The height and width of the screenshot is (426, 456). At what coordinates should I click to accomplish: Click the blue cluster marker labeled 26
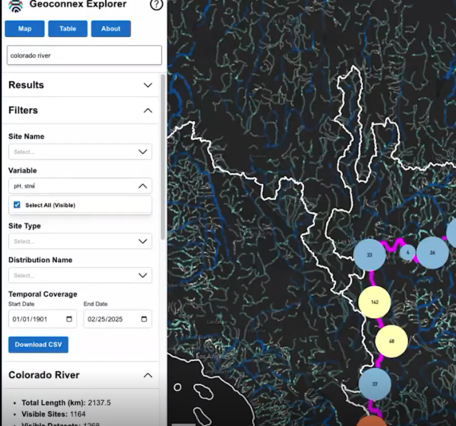(x=432, y=253)
